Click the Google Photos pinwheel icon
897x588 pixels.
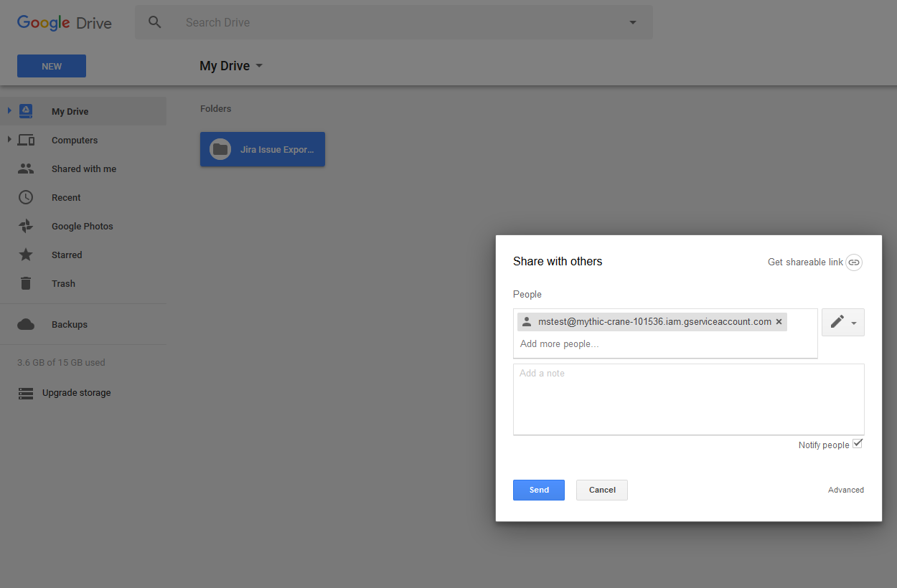[26, 227]
